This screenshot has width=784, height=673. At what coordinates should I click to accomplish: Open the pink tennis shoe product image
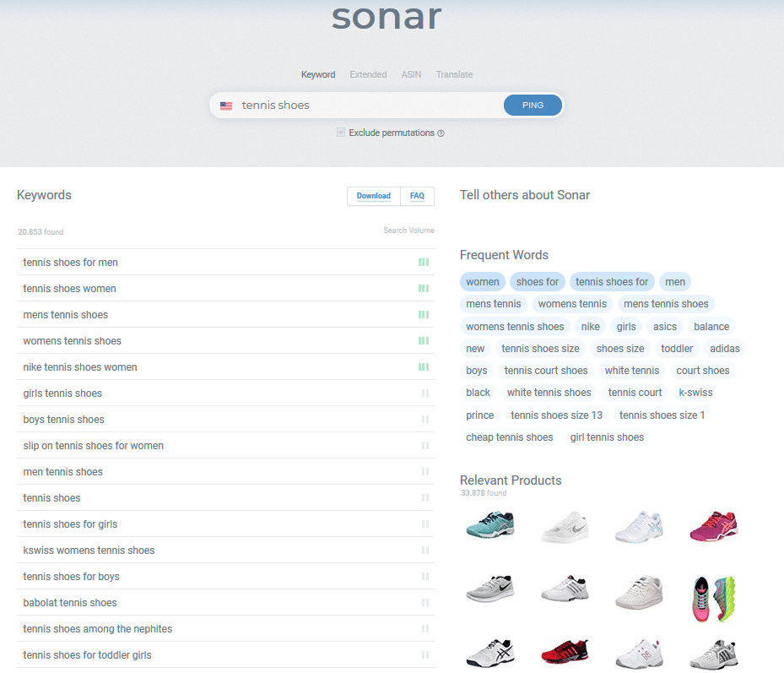pyautogui.click(x=713, y=525)
